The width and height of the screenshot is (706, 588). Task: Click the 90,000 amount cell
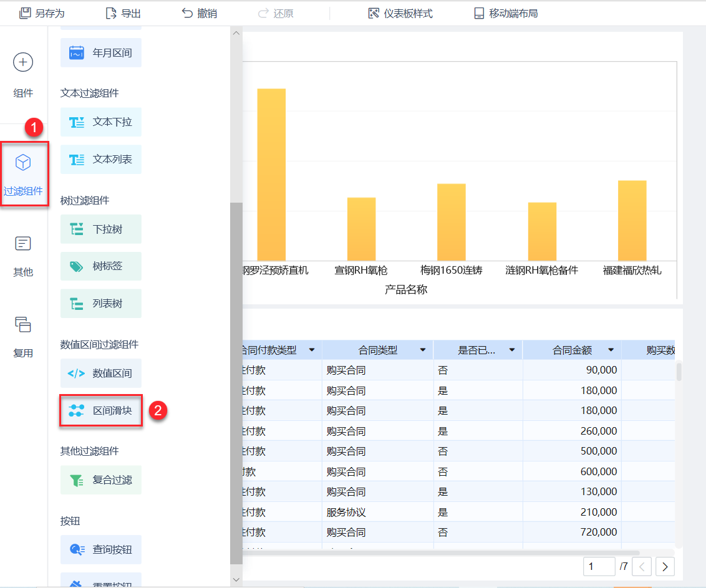572,370
